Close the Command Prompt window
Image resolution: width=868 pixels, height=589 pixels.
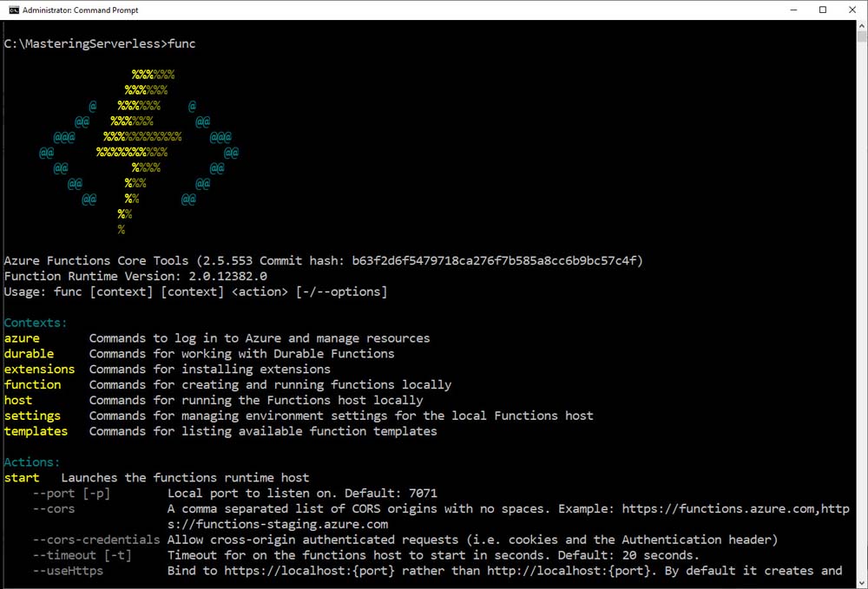(x=852, y=10)
